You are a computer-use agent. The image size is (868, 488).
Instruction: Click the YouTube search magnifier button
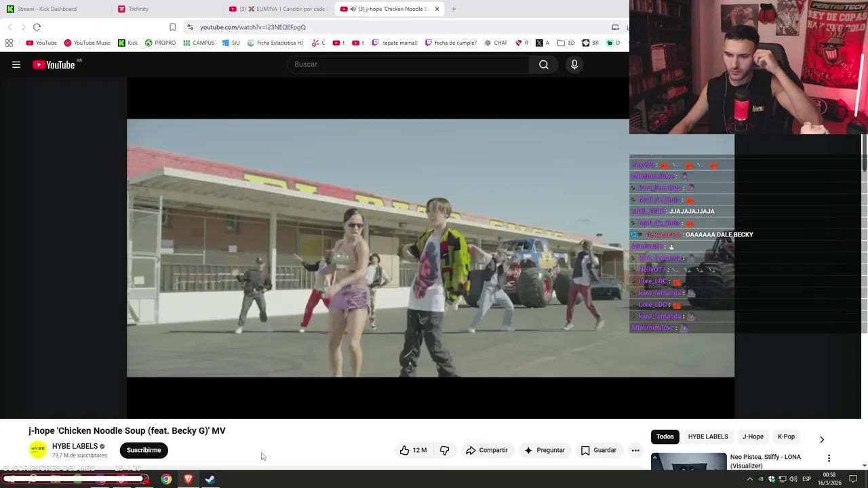[x=544, y=64]
